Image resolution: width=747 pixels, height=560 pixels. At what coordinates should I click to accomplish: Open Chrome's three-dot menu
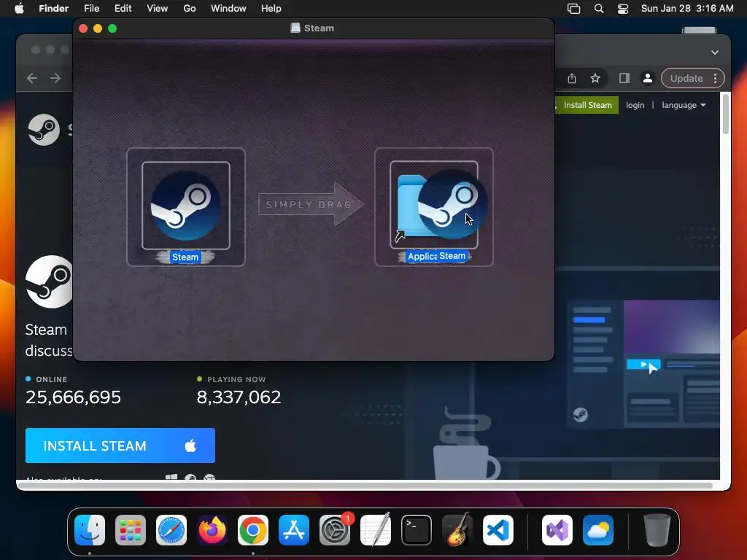pyautogui.click(x=715, y=78)
